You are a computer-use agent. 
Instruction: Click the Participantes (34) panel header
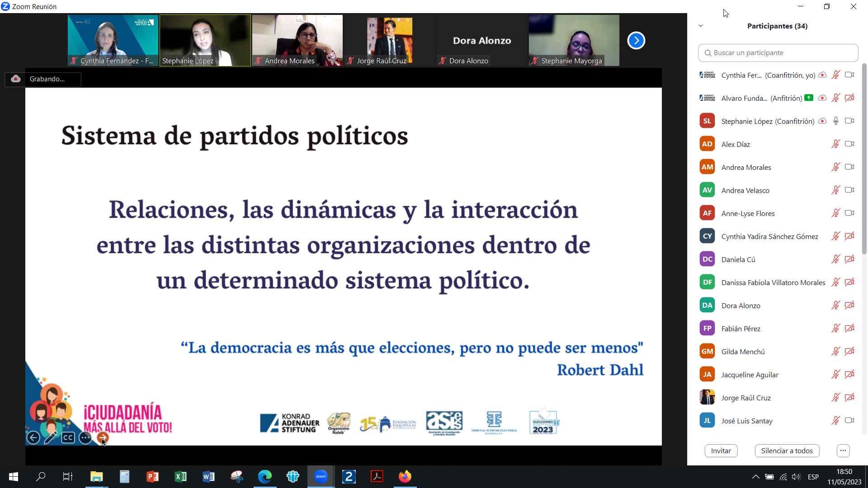777,26
